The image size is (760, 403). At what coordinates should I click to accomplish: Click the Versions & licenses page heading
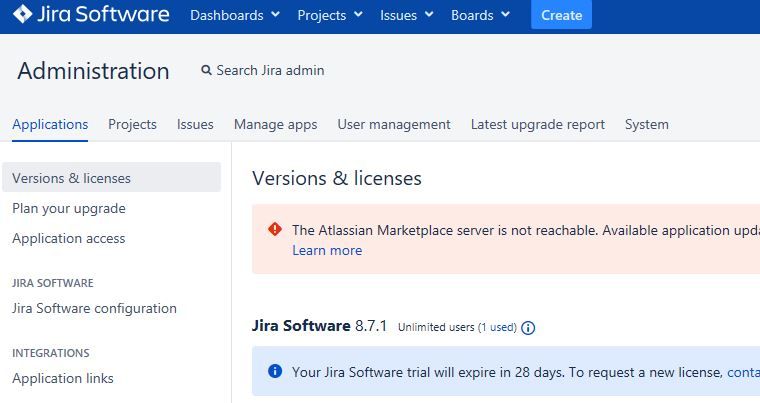[336, 178]
